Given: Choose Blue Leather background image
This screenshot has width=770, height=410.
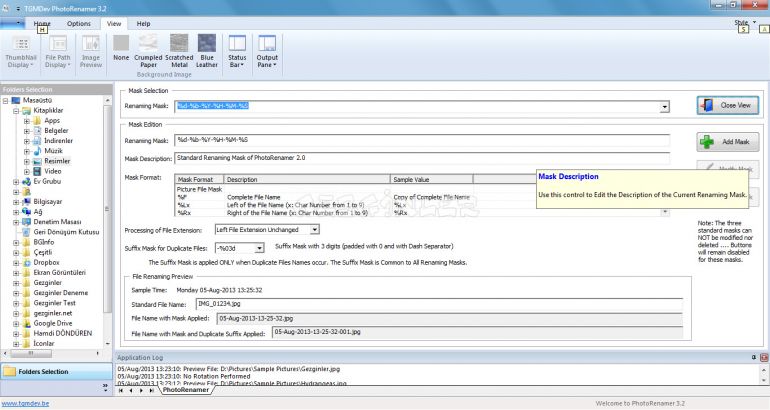Looking at the screenshot, I should click(x=207, y=51).
